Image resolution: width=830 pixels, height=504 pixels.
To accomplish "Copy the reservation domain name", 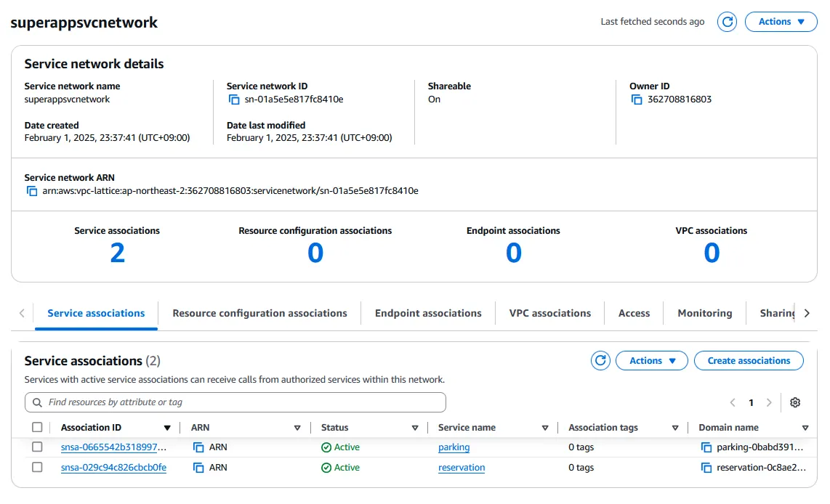I will (706, 468).
